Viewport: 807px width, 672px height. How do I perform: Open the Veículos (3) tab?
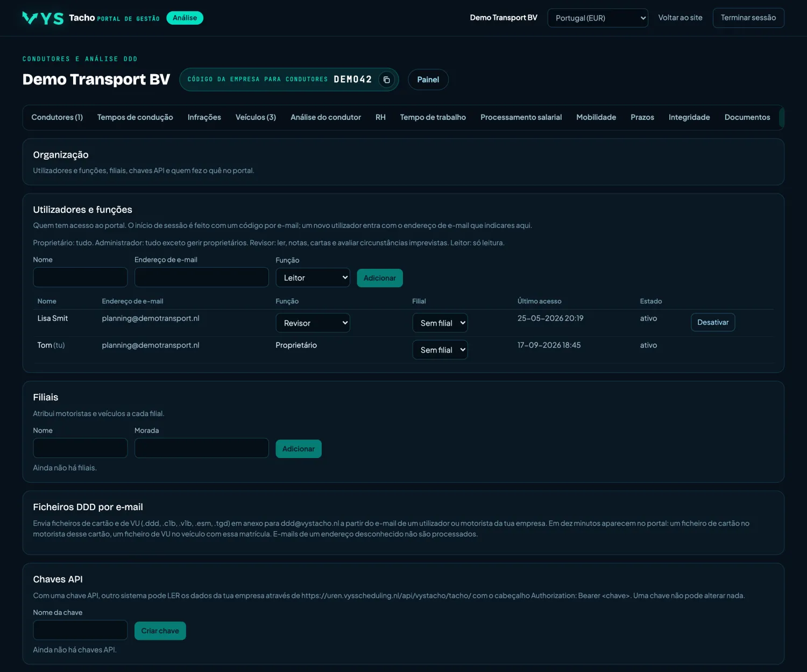pyautogui.click(x=256, y=117)
